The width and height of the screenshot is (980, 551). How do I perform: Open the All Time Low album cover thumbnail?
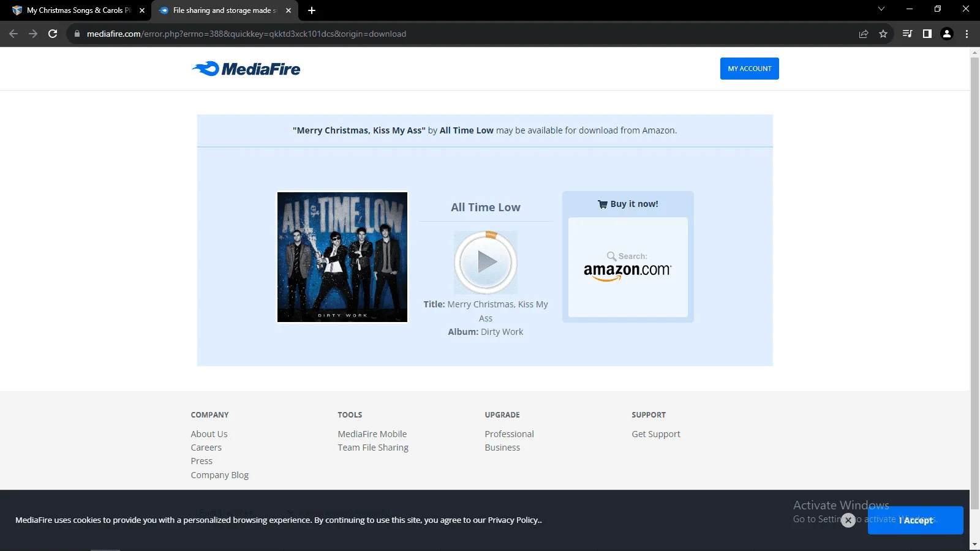point(342,257)
